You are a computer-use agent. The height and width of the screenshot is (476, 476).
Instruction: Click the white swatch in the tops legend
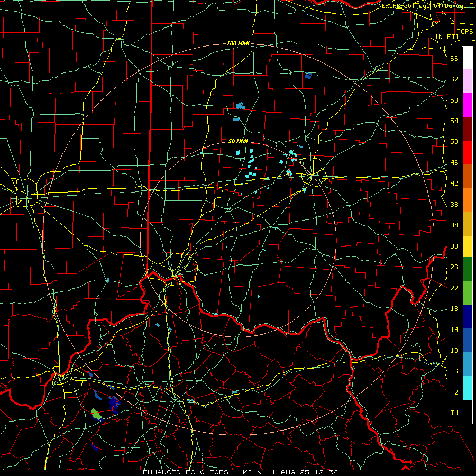click(x=467, y=58)
